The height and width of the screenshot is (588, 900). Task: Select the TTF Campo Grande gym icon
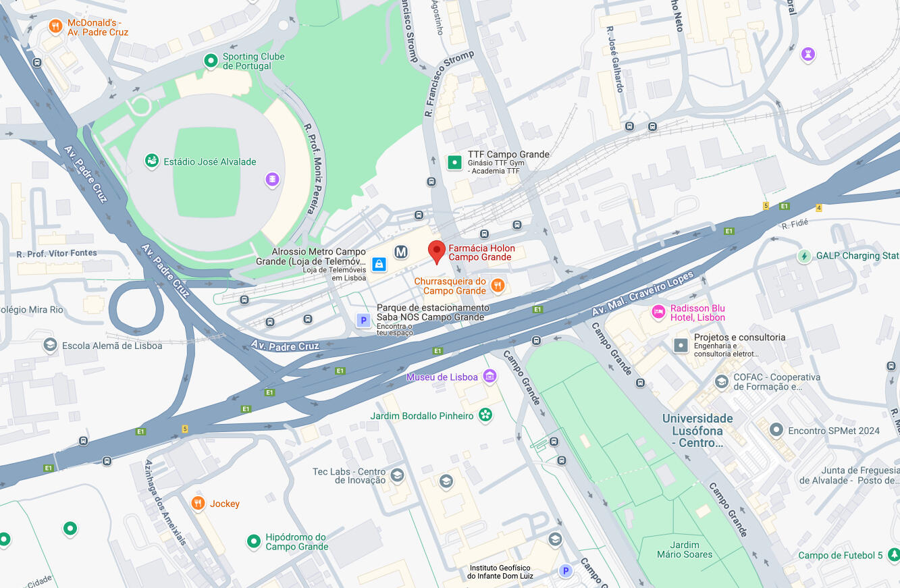(455, 162)
